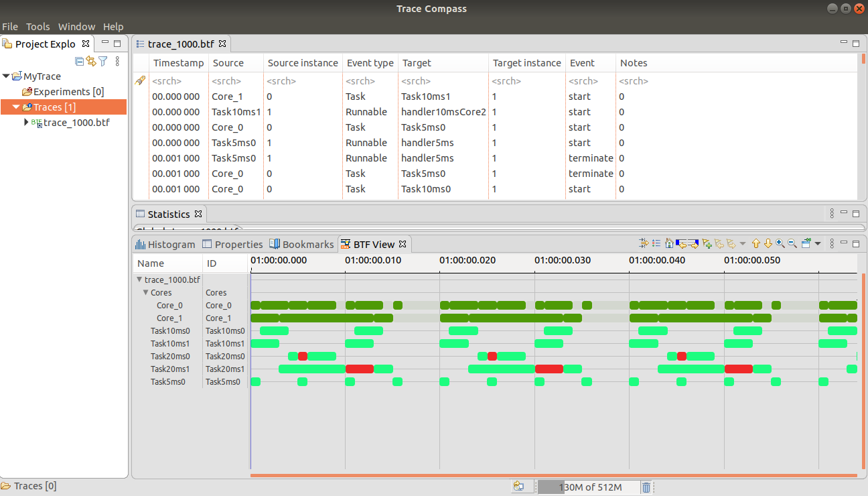Close the trace_1000.btf editor tab
Image resolution: width=868 pixels, height=496 pixels.
pos(222,44)
